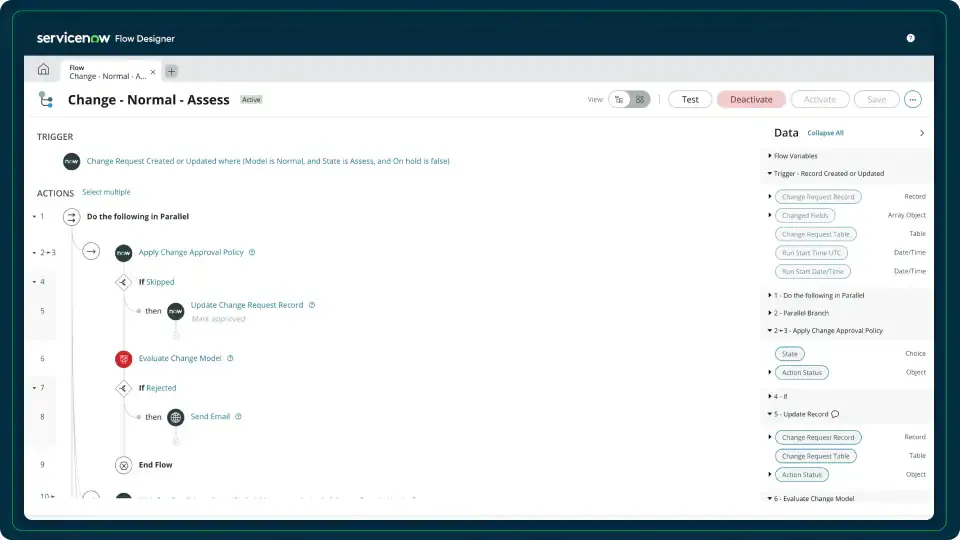The width and height of the screenshot is (960, 540).
Task: Select Action Status pill under Apply Change Approval Policy
Action: [801, 372]
